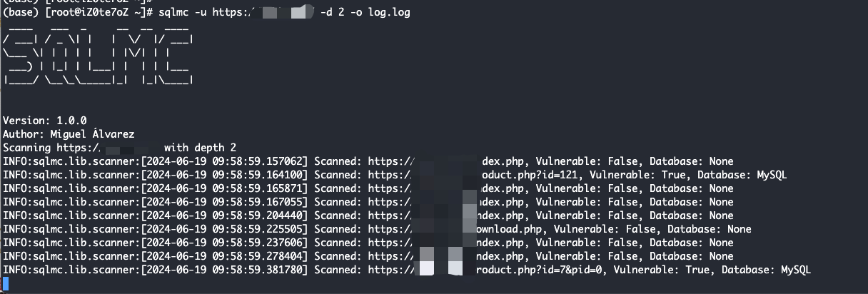This screenshot has width=868, height=294.
Task: Click the blue terminal cursor block
Action: click(6, 284)
